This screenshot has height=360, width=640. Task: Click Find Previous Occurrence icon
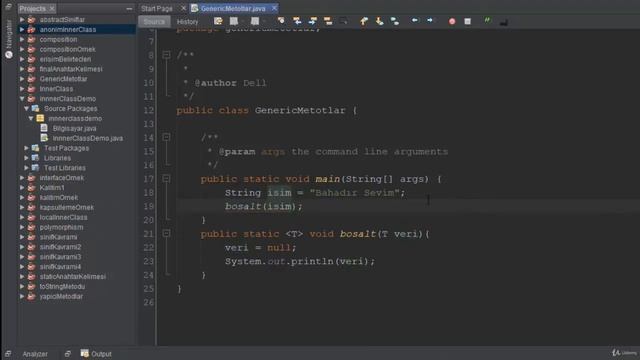pos(297,21)
